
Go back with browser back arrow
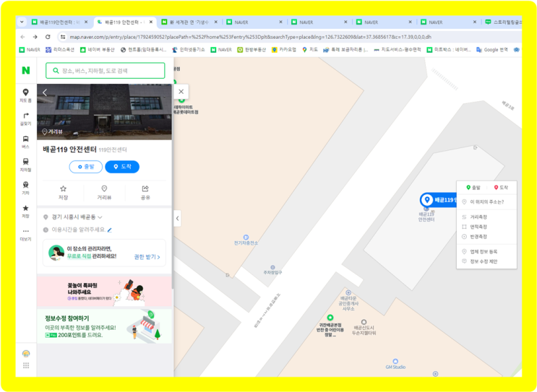(x=22, y=37)
